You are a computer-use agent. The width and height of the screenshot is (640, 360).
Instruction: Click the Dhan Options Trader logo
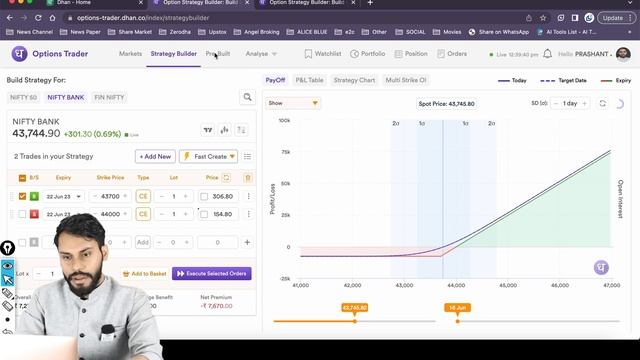(x=19, y=54)
